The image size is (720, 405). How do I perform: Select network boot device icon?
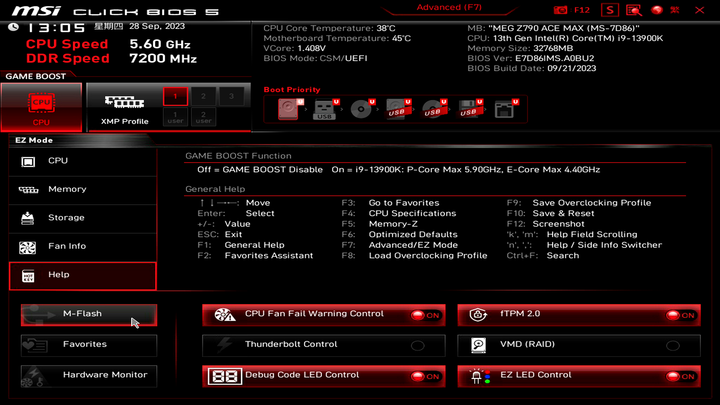point(506,109)
